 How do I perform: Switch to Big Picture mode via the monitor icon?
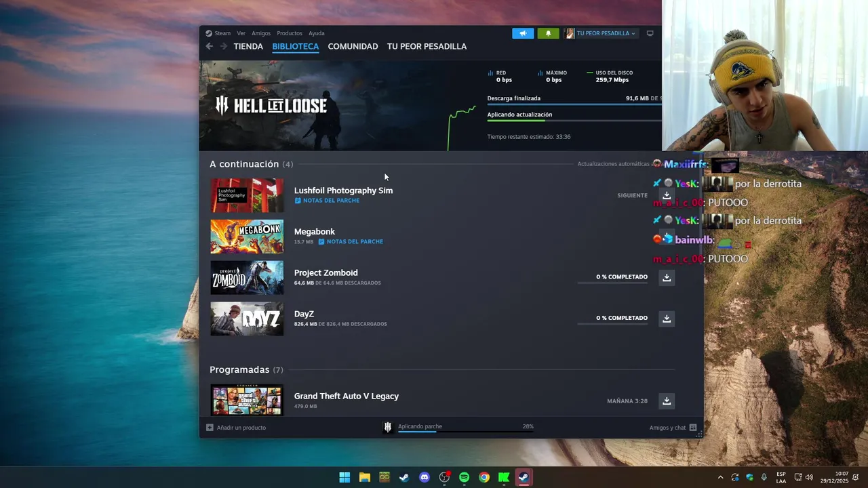pos(650,33)
